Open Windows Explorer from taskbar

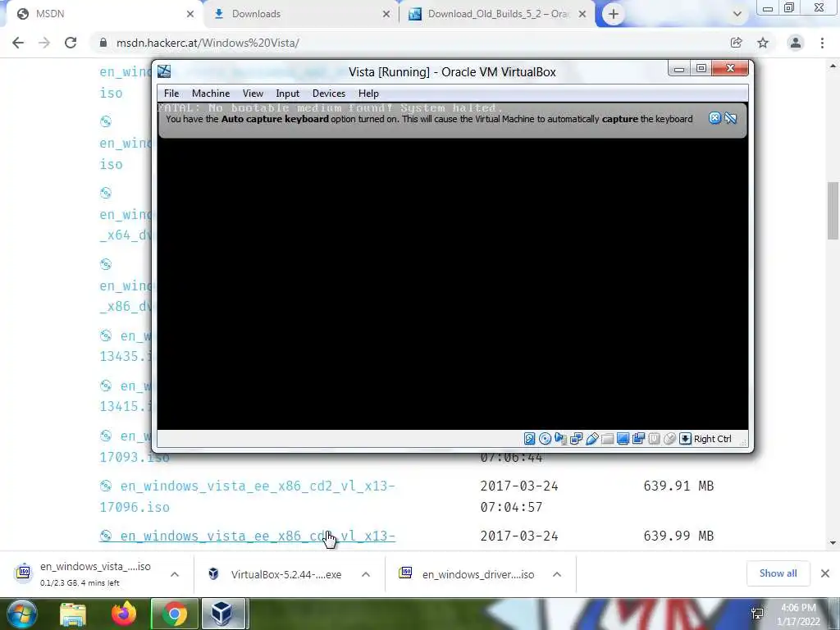pos(73,614)
